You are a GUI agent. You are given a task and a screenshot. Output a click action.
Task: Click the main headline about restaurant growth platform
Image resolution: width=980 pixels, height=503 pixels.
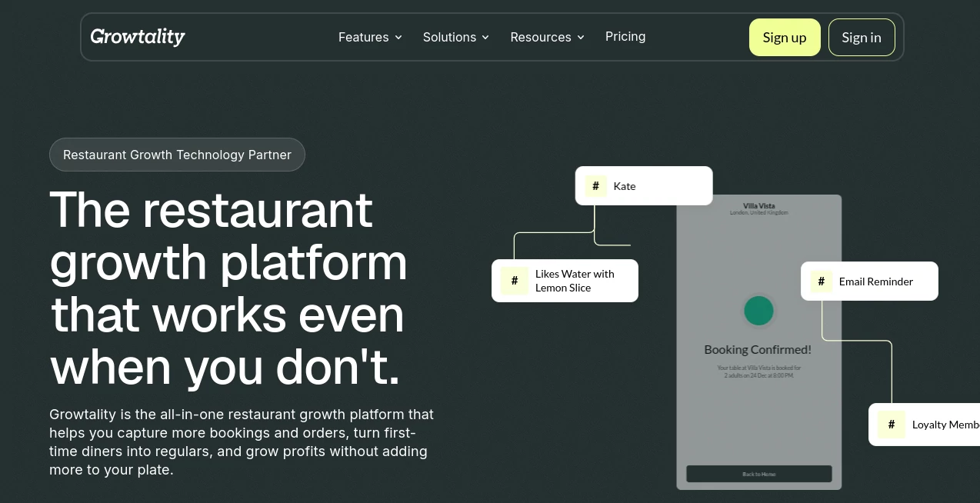(228, 288)
